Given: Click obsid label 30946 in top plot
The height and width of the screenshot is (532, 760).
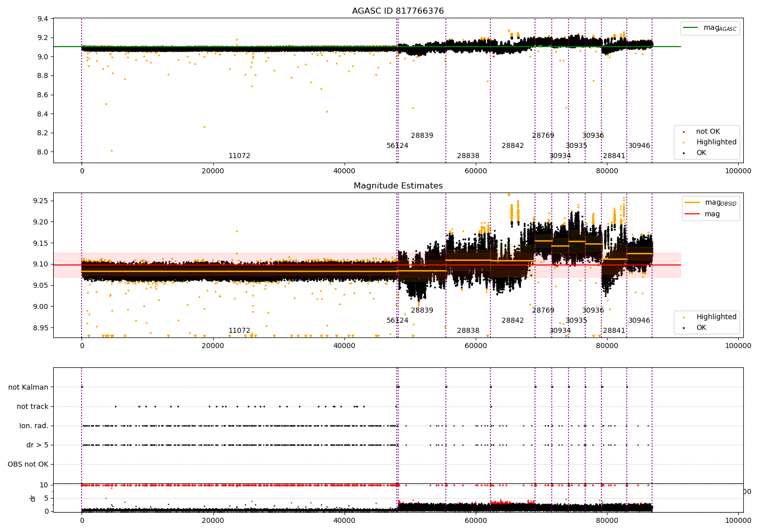Looking at the screenshot, I should [639, 146].
